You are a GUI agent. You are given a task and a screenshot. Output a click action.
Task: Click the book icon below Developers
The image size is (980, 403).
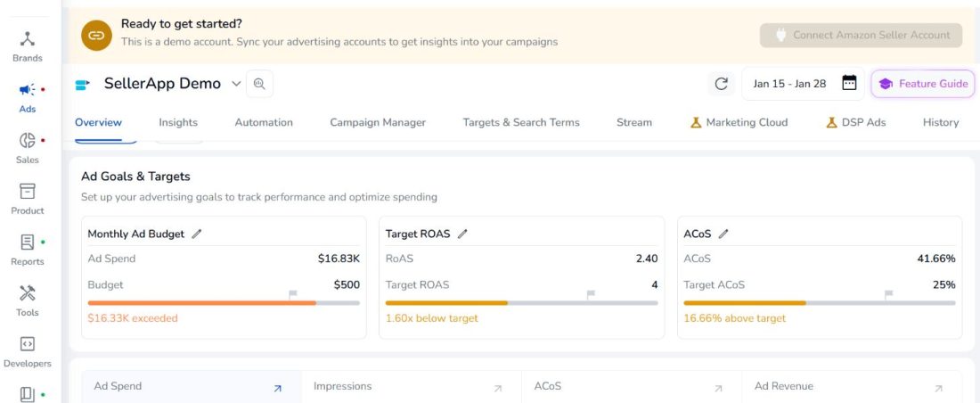tap(28, 394)
